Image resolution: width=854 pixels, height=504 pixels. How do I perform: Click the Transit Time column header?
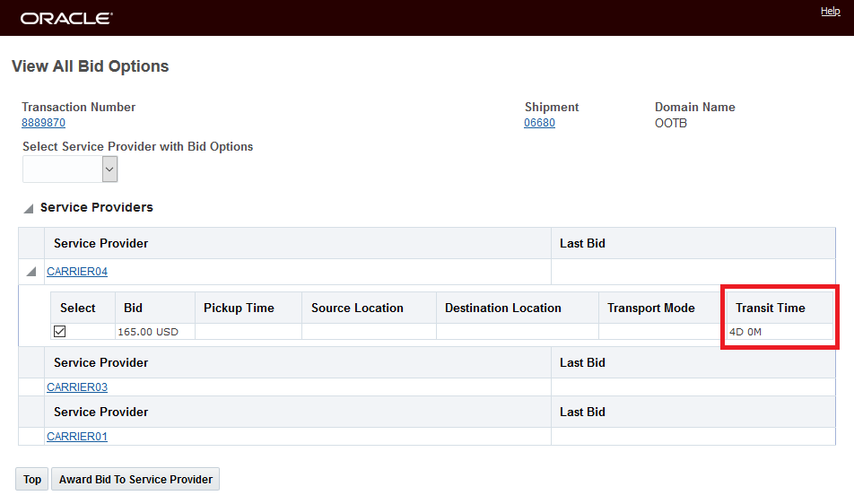click(770, 308)
